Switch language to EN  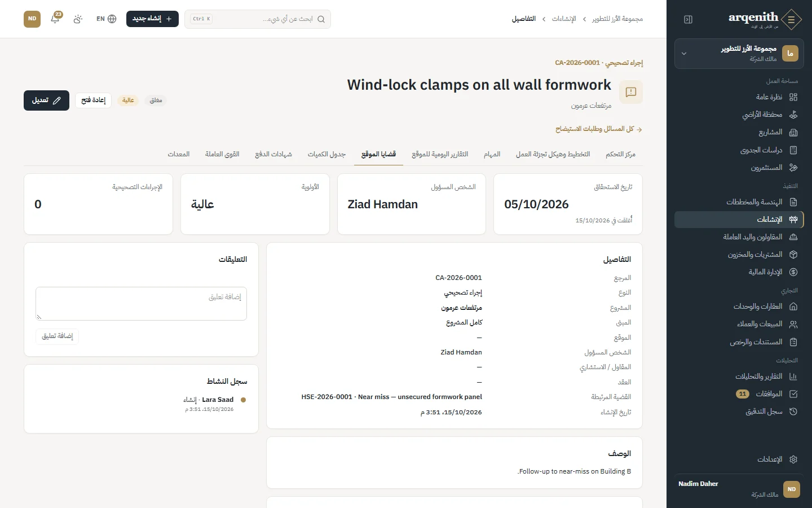pos(106,19)
